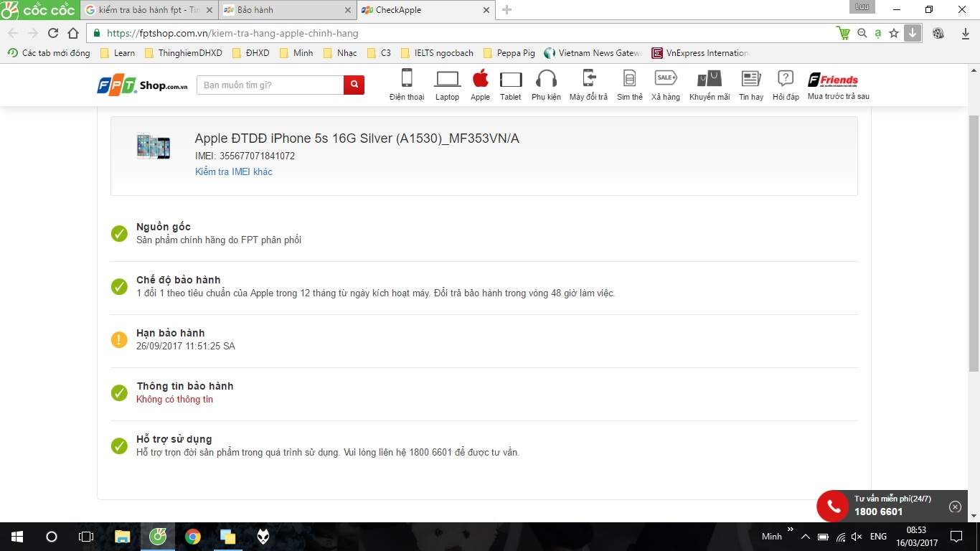Click the red phone call icon

click(833, 507)
